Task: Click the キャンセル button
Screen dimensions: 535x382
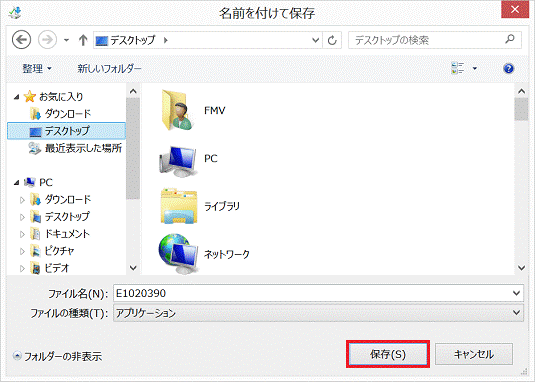Action: pyautogui.click(x=474, y=354)
